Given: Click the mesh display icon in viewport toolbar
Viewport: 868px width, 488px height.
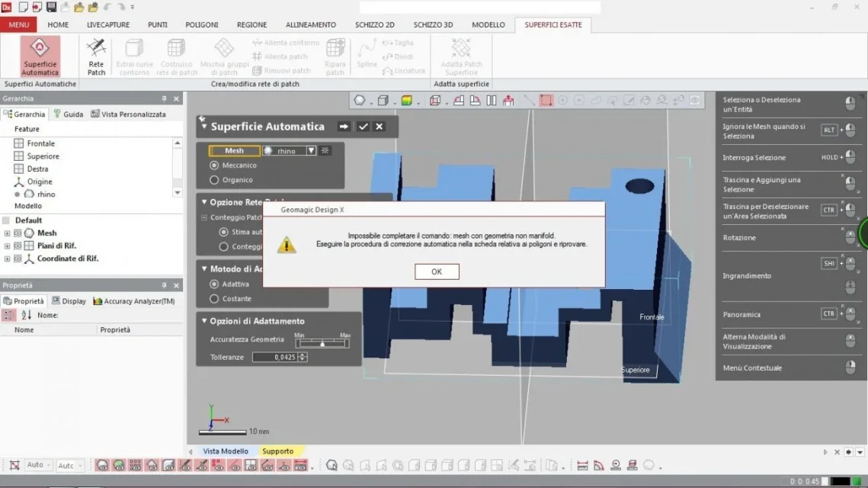Looking at the screenshot, I should [360, 100].
